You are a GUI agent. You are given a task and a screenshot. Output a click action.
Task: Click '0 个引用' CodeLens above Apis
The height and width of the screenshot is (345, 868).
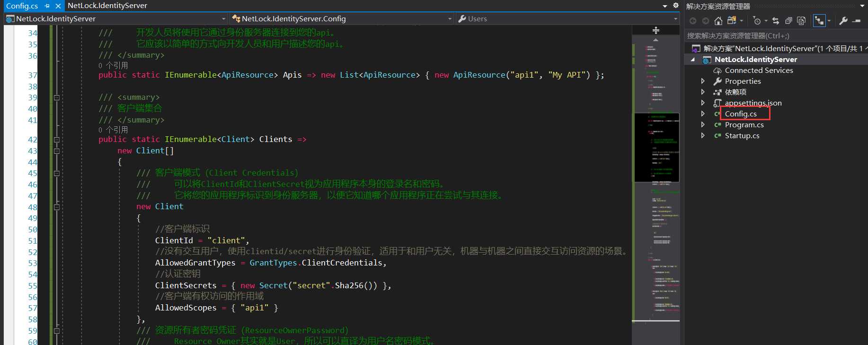point(113,65)
